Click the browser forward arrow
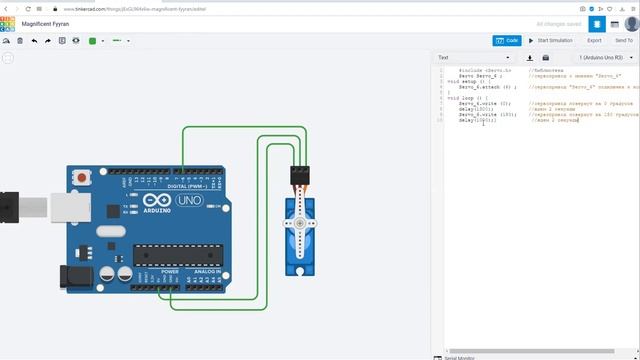The height and width of the screenshot is (360, 640). [x=17, y=9]
